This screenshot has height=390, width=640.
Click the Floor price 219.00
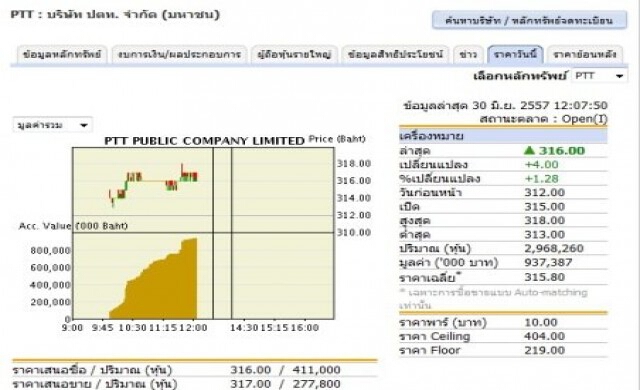click(x=544, y=350)
